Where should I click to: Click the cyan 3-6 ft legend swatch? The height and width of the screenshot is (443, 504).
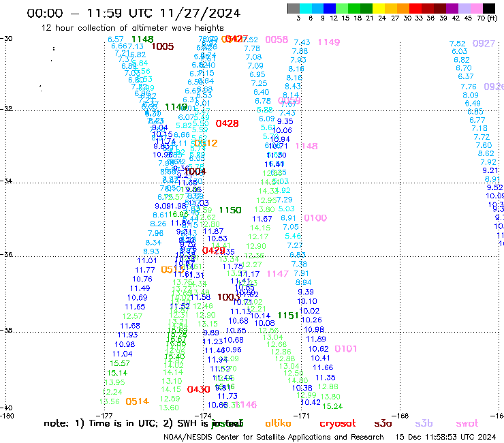pos(306,8)
